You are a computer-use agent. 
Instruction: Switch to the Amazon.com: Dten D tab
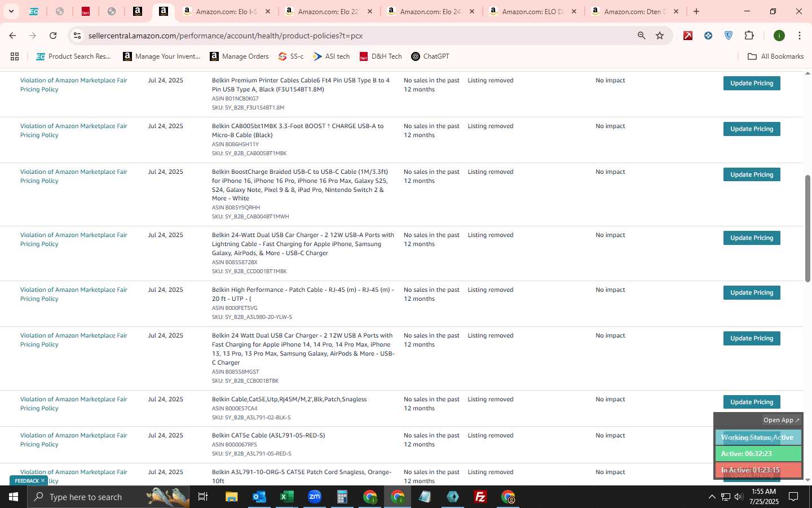(635, 11)
